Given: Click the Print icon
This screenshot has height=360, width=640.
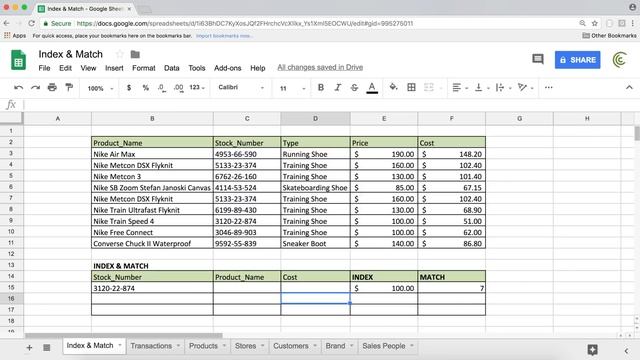Looking at the screenshot, I should point(52,87).
